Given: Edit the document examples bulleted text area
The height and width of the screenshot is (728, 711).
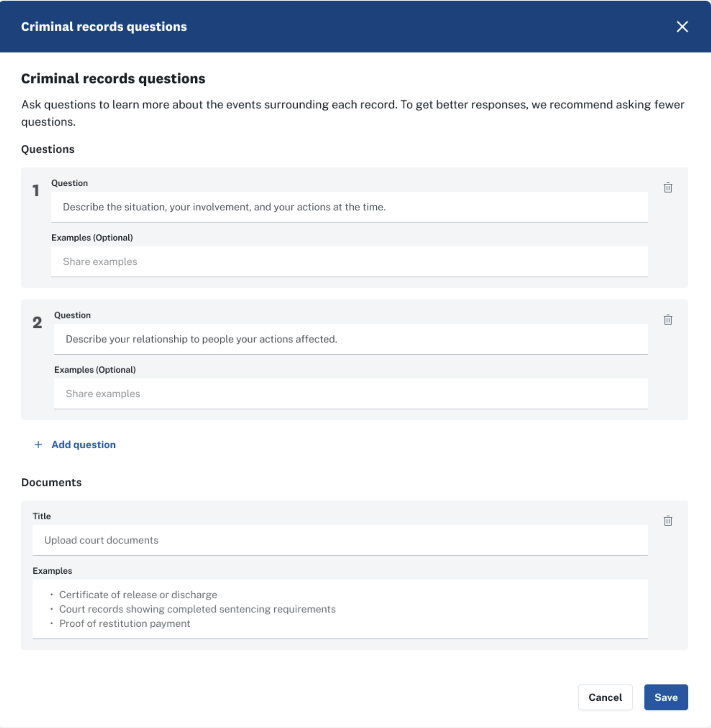Looking at the screenshot, I should [340, 609].
